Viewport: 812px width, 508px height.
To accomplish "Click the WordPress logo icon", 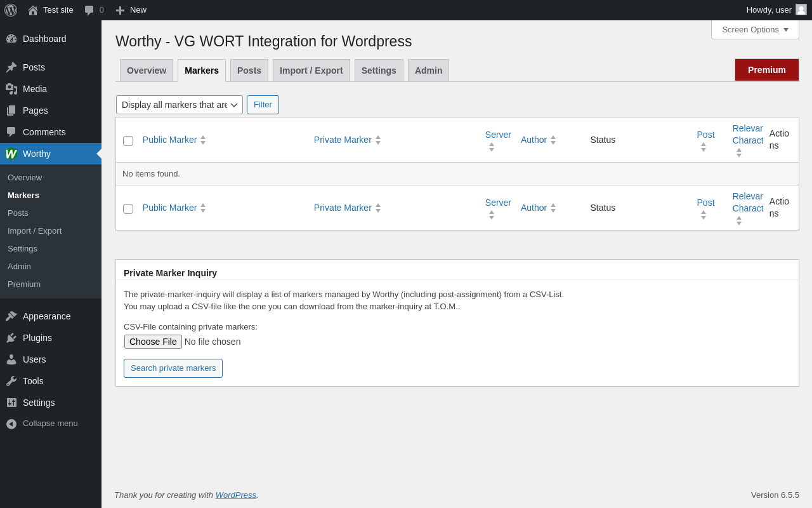I will tap(11, 10).
